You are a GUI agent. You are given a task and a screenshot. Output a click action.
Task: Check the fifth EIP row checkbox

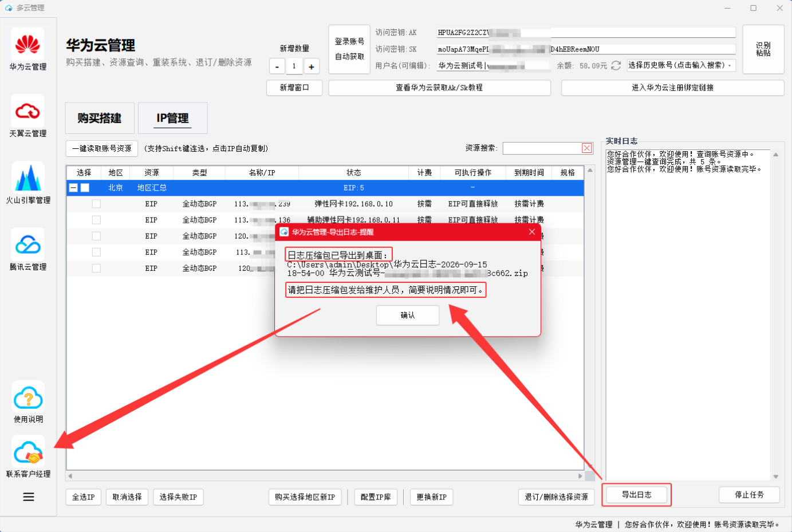tap(96, 268)
